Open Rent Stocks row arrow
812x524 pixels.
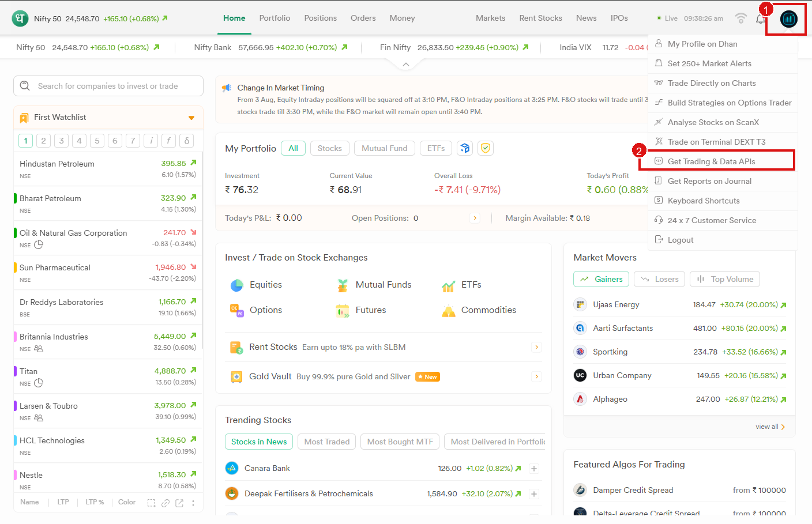click(x=537, y=347)
